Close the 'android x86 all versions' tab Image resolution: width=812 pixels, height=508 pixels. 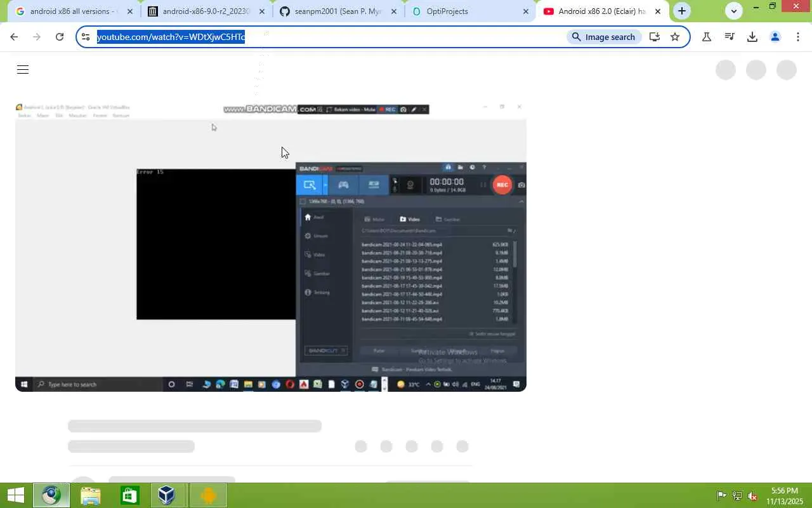pyautogui.click(x=130, y=11)
